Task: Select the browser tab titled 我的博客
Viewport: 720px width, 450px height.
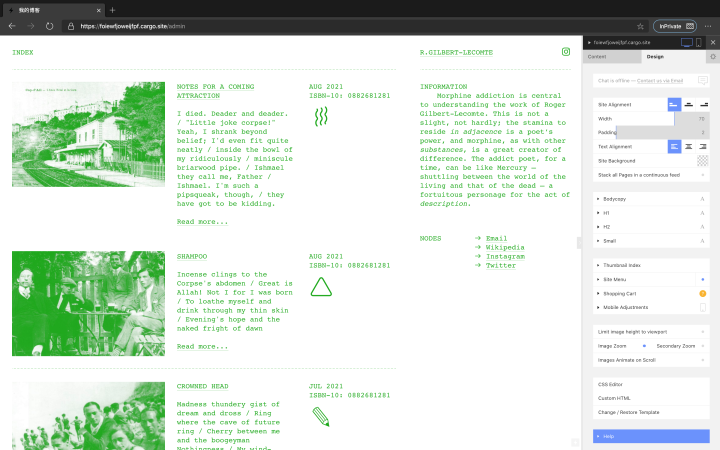Action: [x=54, y=10]
